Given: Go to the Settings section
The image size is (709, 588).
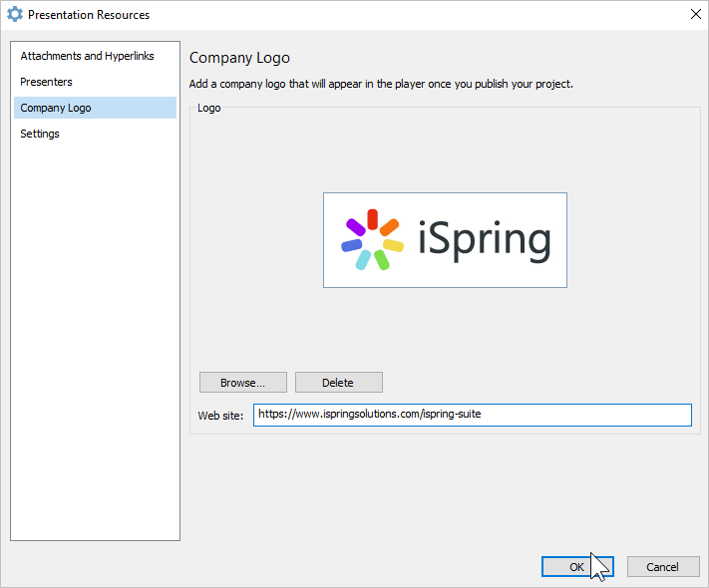Looking at the screenshot, I should [95, 134].
